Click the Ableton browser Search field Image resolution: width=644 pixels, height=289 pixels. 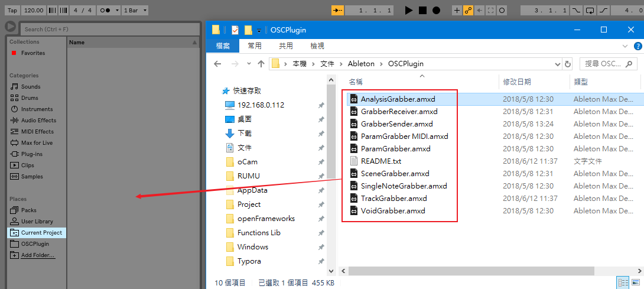(x=109, y=29)
